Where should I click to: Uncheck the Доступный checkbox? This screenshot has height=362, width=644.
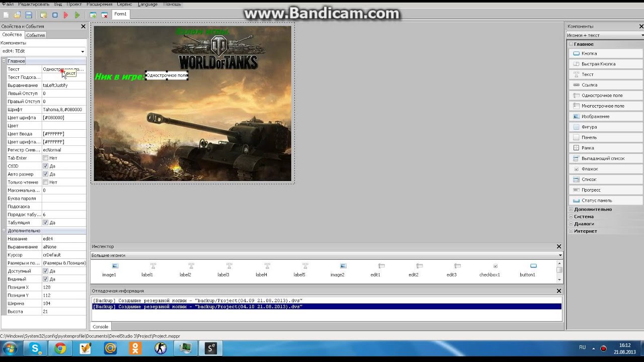tap(45, 271)
